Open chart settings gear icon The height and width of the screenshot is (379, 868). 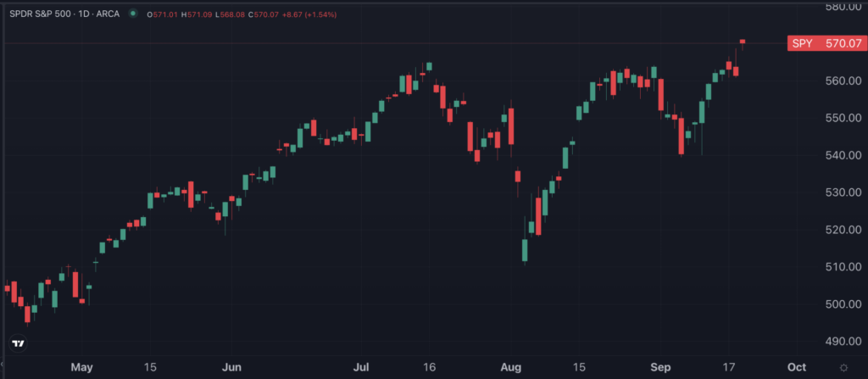pos(843,367)
